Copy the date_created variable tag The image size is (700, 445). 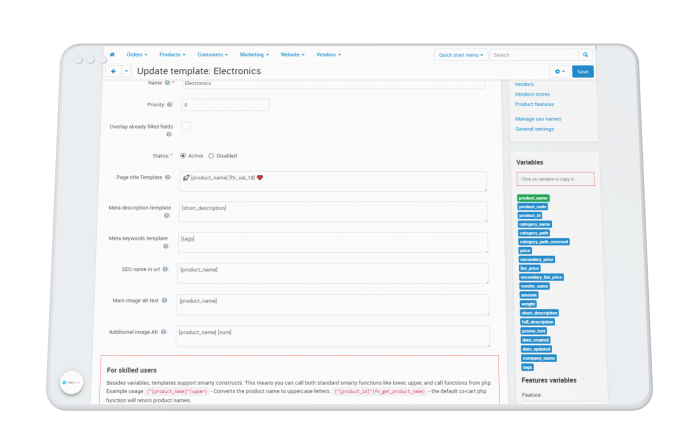[536, 340]
